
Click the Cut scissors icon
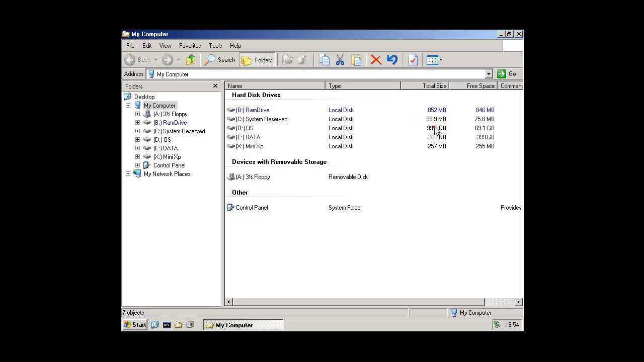(340, 60)
